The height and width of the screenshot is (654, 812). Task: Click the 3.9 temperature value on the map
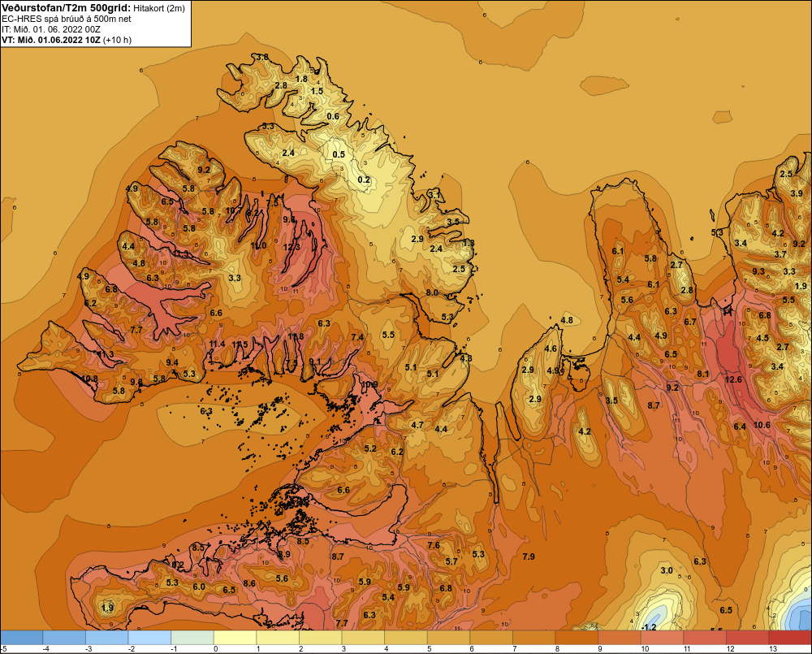797,194
